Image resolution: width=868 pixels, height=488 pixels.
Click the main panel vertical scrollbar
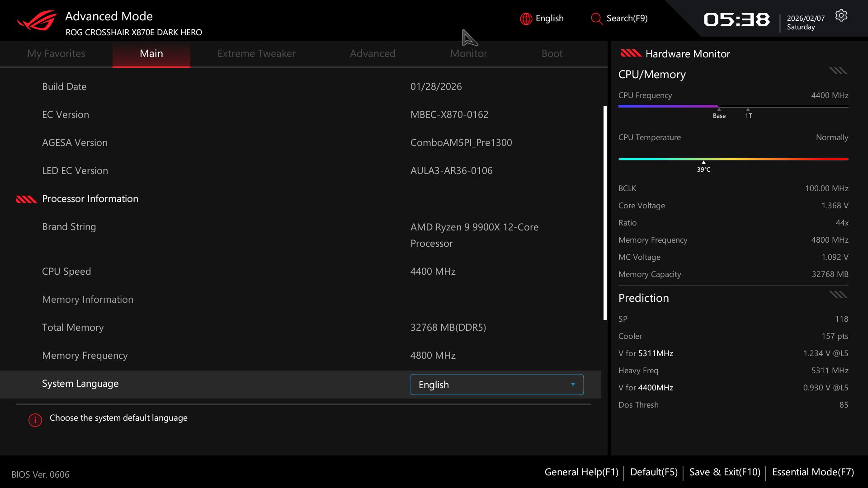click(x=605, y=212)
